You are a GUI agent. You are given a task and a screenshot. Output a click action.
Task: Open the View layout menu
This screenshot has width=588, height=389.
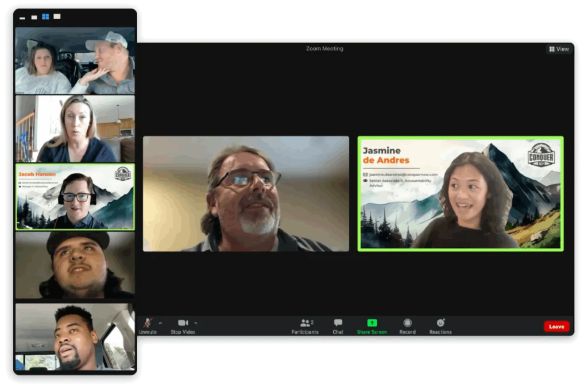[x=559, y=49]
